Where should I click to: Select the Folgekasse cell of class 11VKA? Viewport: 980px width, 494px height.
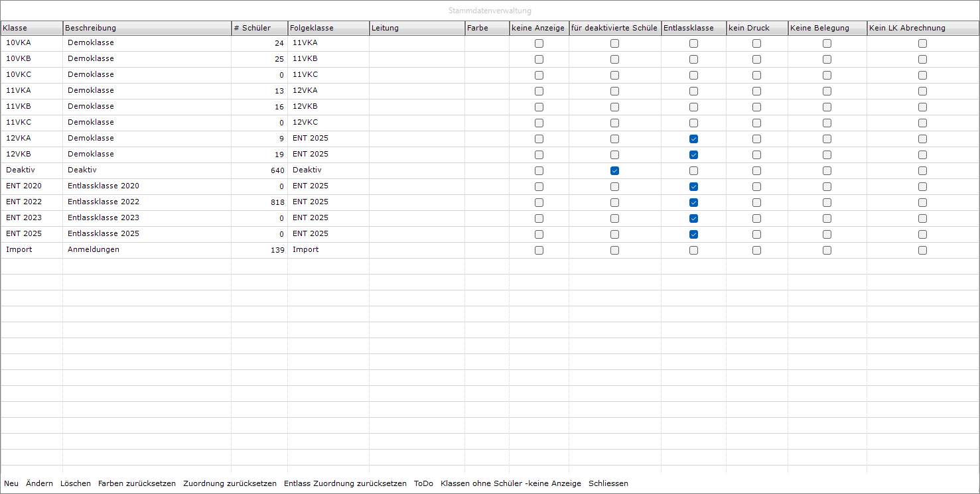tap(328, 91)
